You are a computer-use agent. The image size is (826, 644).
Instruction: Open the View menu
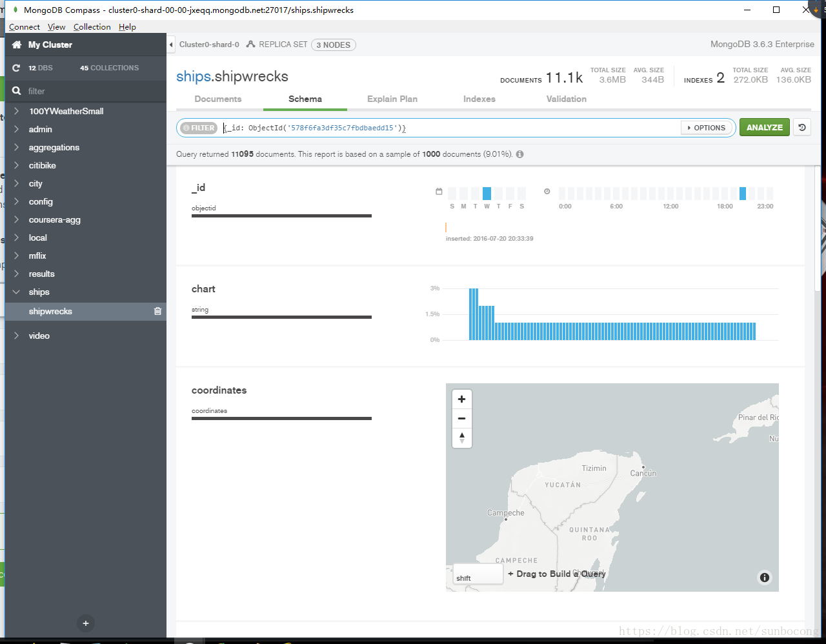coord(56,27)
